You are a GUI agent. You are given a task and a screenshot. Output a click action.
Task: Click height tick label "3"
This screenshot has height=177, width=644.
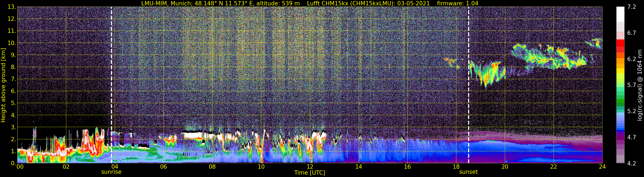(13, 127)
